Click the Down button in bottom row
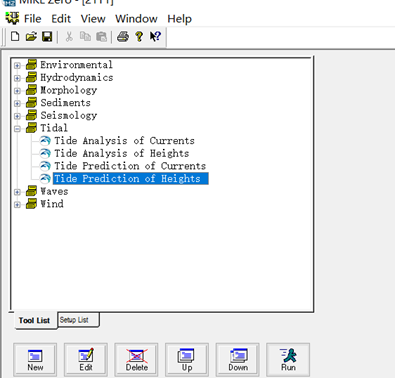 (x=237, y=360)
